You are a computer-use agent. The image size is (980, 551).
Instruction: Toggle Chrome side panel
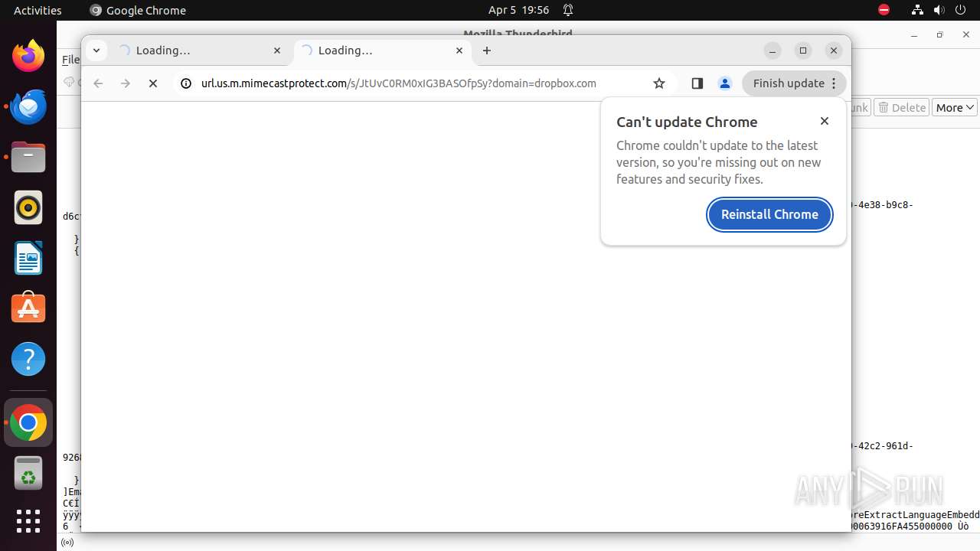tap(697, 83)
